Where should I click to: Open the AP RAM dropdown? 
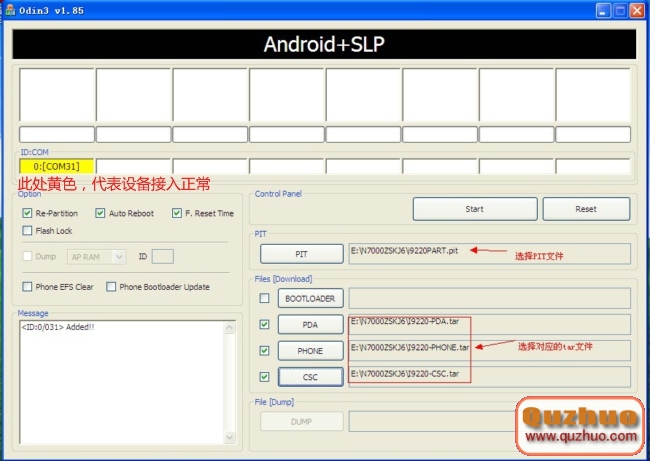click(119, 257)
